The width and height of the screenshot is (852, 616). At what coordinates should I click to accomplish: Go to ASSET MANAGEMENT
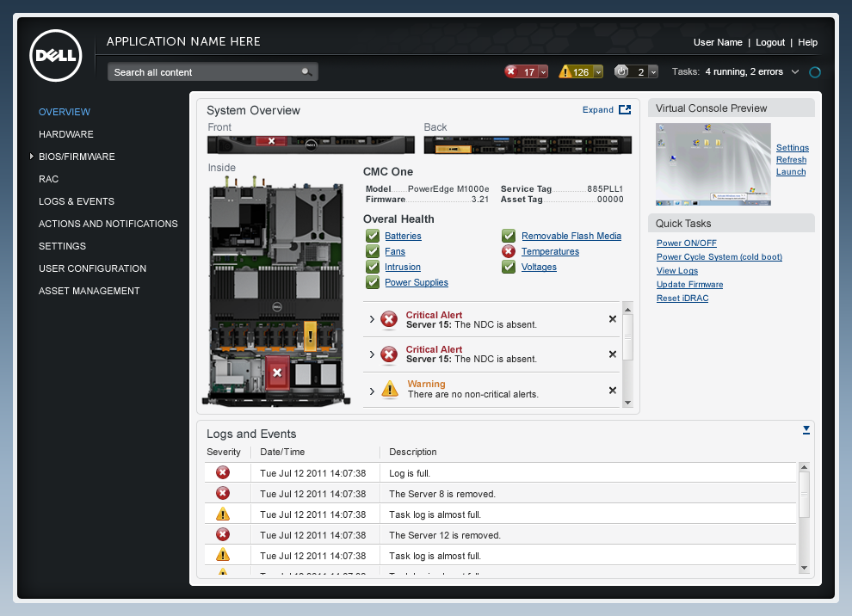click(90, 291)
